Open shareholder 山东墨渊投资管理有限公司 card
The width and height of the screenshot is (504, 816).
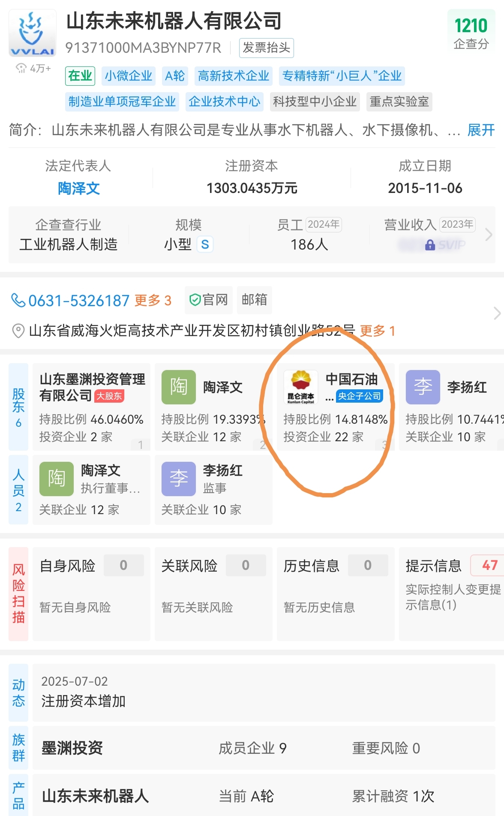click(x=91, y=407)
